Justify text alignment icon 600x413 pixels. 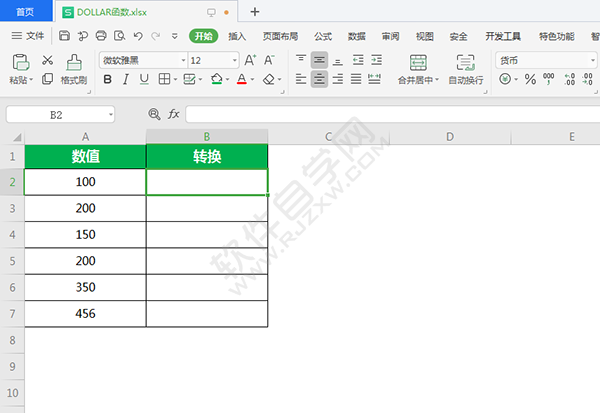coord(356,79)
